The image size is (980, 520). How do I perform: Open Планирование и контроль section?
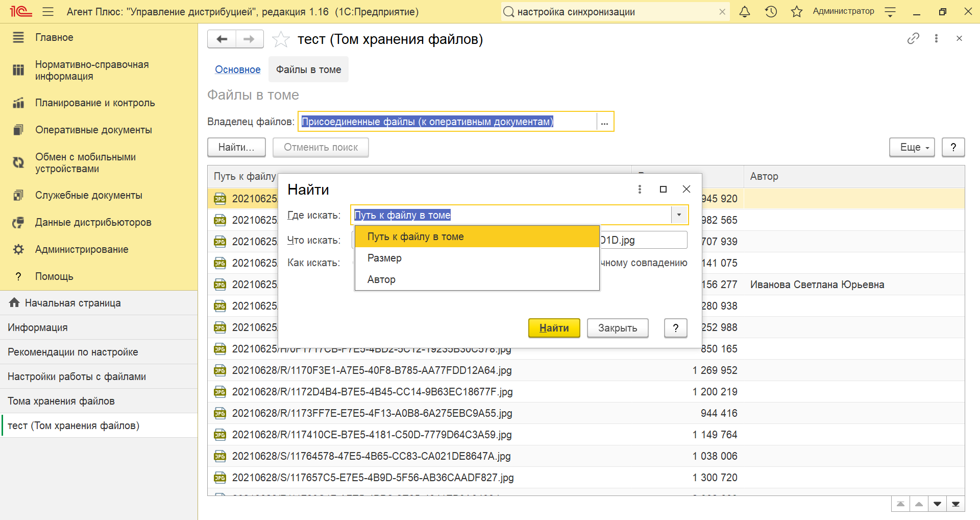tap(99, 103)
